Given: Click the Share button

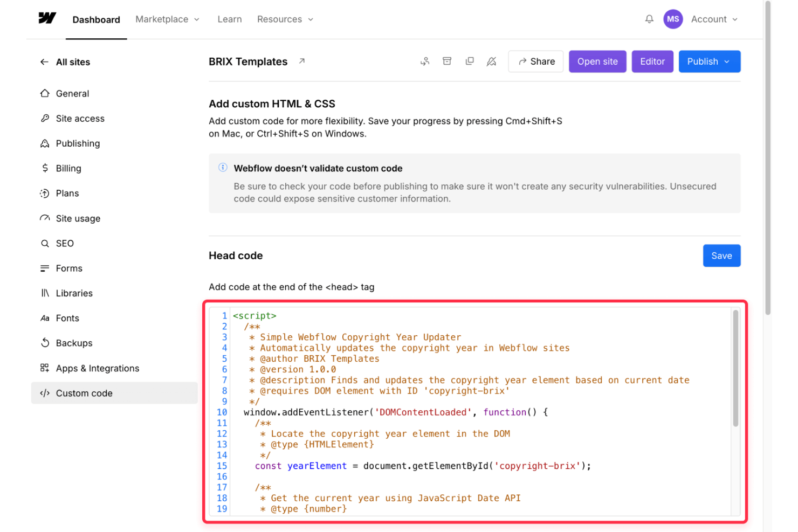Looking at the screenshot, I should coord(535,61).
